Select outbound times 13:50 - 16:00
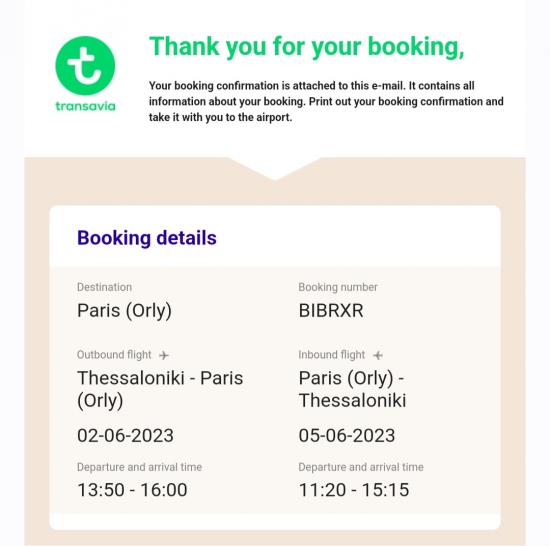The height and width of the screenshot is (546, 550). pos(132,490)
